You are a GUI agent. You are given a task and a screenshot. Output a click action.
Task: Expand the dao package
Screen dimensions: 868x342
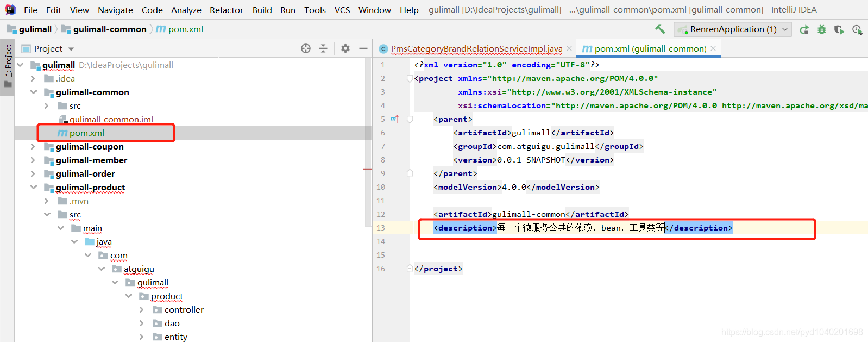click(x=142, y=323)
